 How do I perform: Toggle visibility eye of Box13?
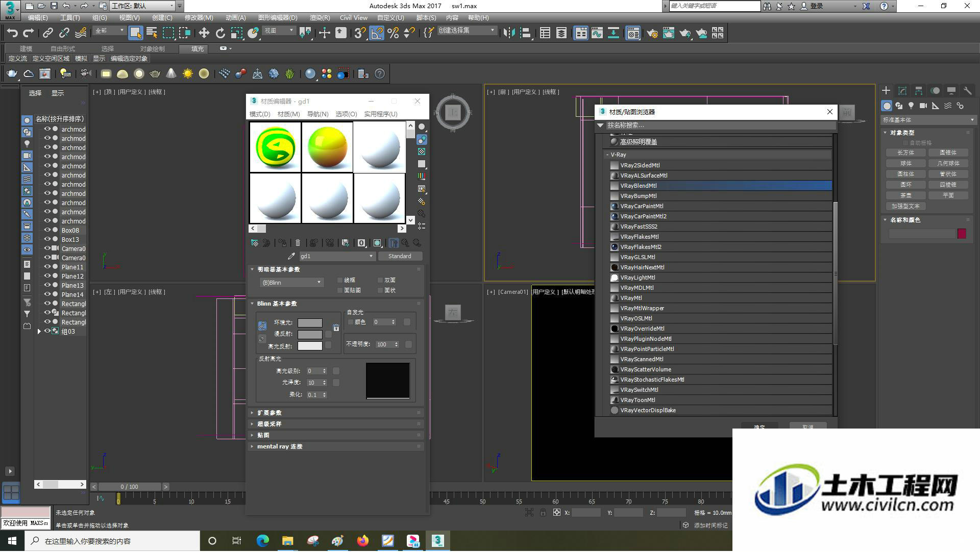[47, 239]
